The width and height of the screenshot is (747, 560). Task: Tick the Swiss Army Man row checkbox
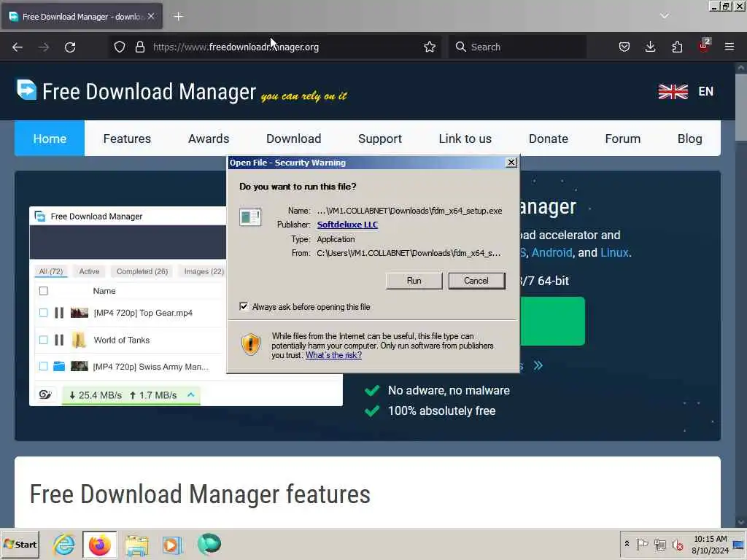pos(43,366)
